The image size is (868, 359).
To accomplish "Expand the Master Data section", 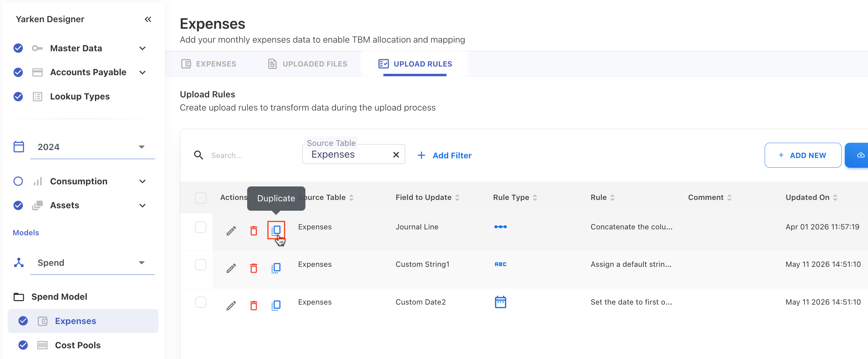I will tap(142, 48).
